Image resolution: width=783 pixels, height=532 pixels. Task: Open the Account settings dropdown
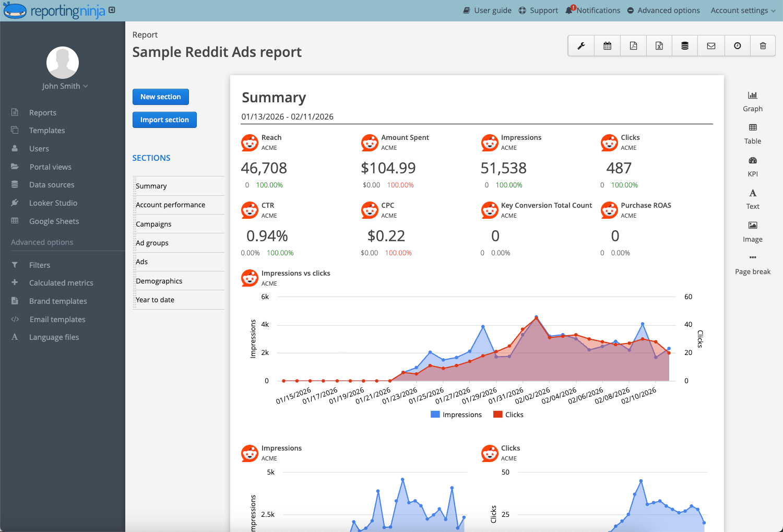click(x=742, y=10)
